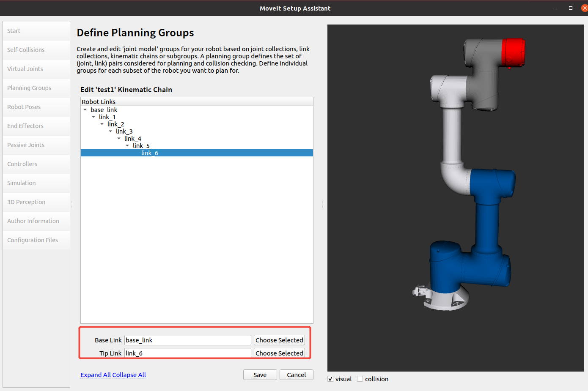Open Author Information section

(36, 221)
